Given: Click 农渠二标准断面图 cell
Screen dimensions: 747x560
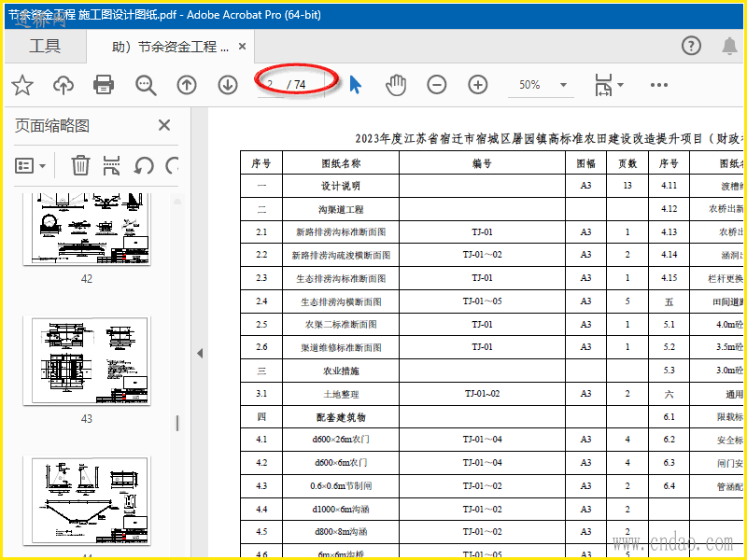Looking at the screenshot, I should tap(341, 324).
